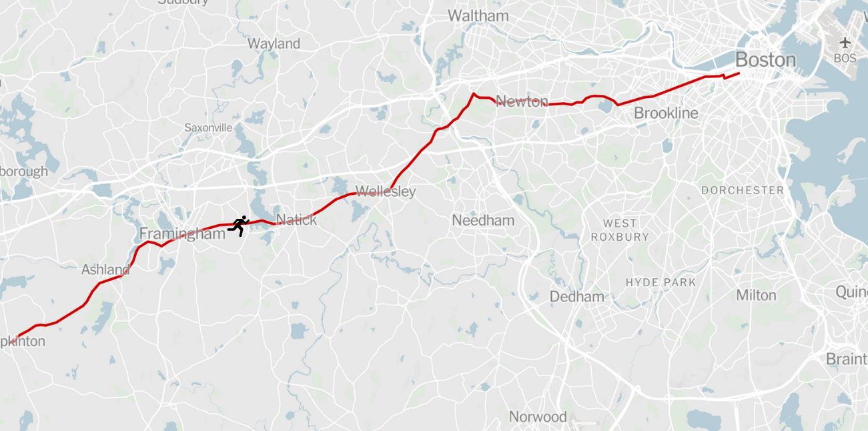
Task: Click the runner icon on the route
Action: pos(238,226)
